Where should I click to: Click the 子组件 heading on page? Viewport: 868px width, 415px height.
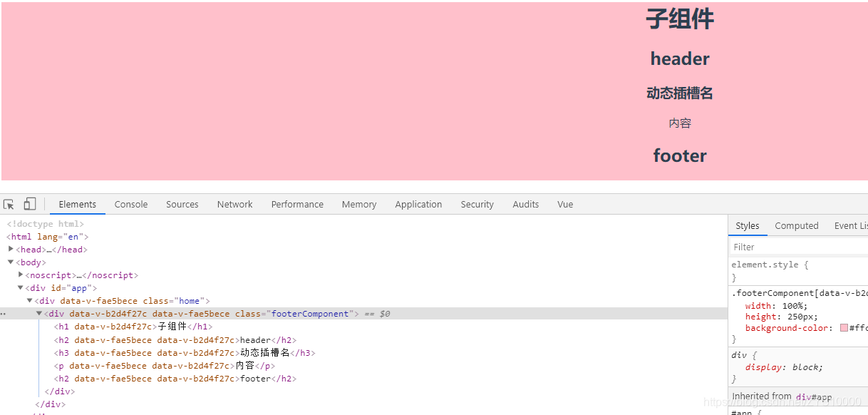(x=680, y=19)
